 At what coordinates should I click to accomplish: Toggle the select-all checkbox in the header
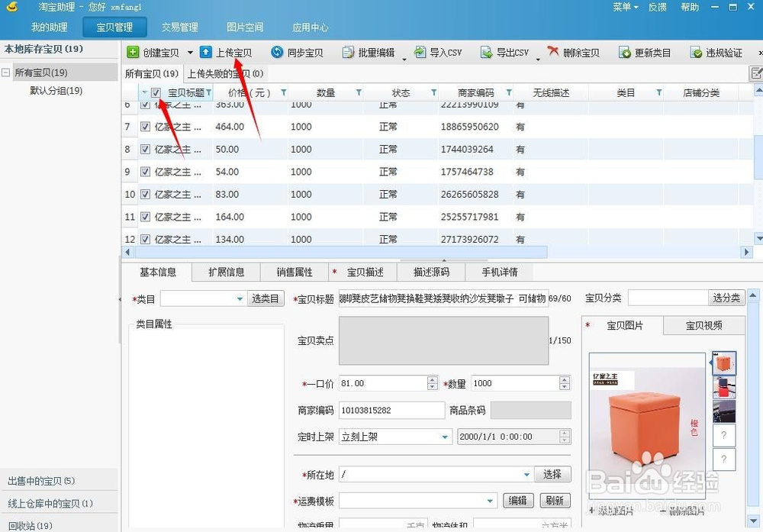coord(155,92)
